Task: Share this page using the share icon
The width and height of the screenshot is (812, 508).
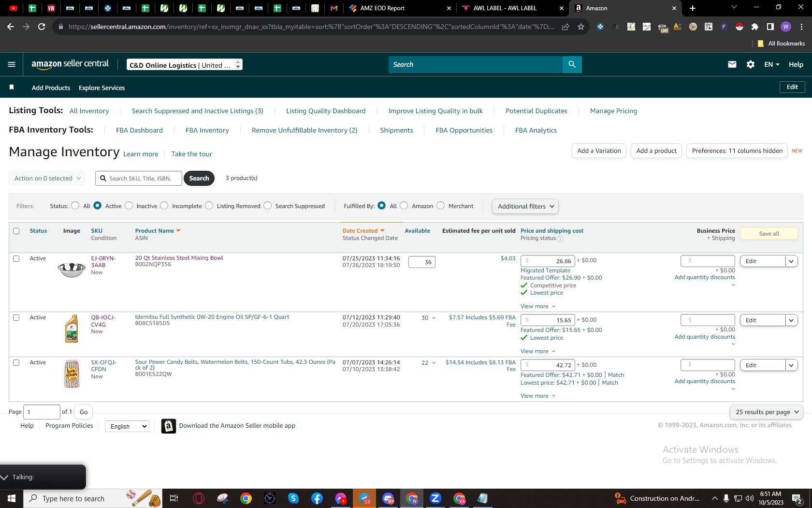Action: click(x=565, y=27)
